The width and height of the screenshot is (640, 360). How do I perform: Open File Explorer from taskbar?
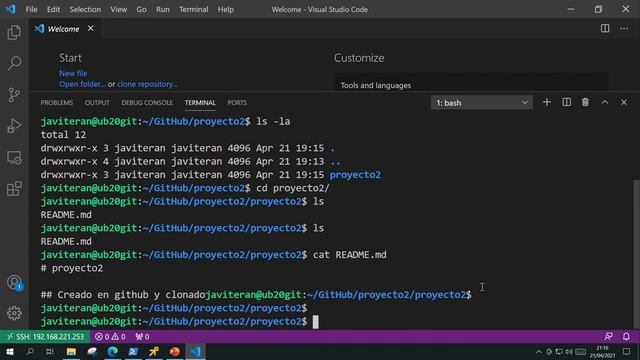tap(71, 351)
